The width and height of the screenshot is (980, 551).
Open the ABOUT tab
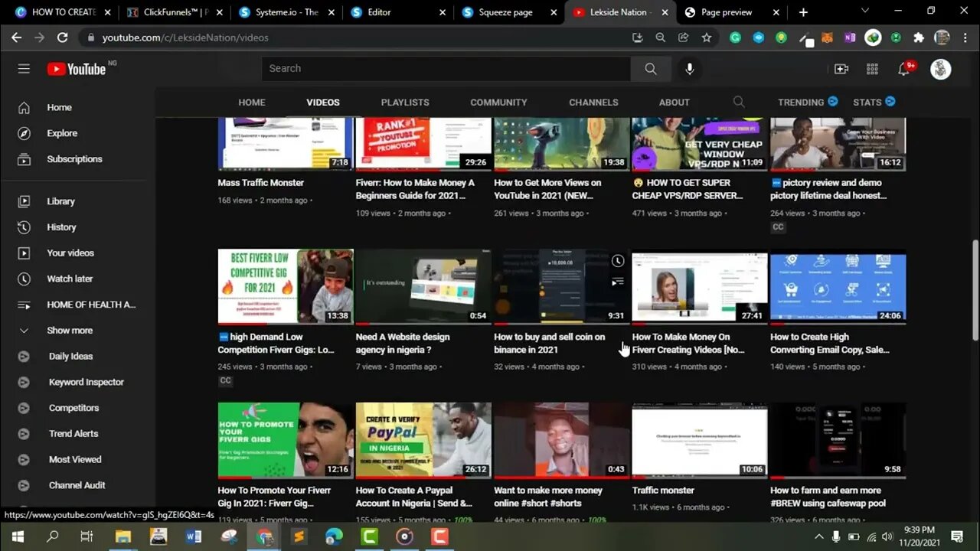point(675,103)
